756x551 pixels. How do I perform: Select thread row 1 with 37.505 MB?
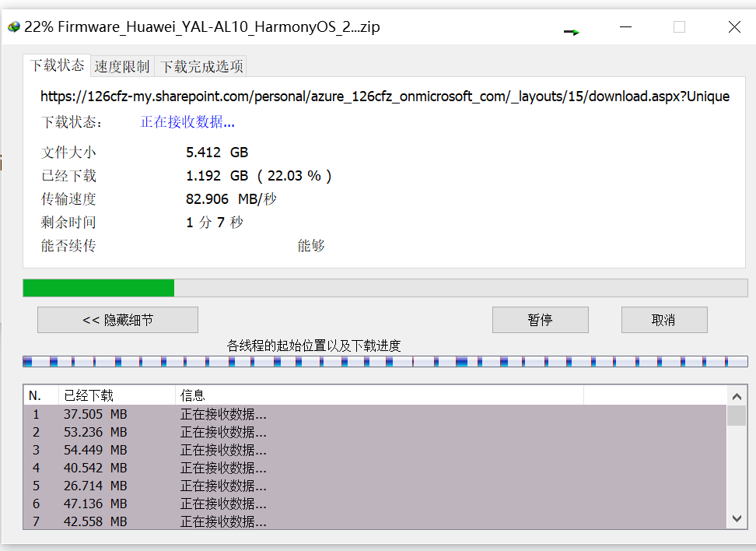(x=375, y=415)
